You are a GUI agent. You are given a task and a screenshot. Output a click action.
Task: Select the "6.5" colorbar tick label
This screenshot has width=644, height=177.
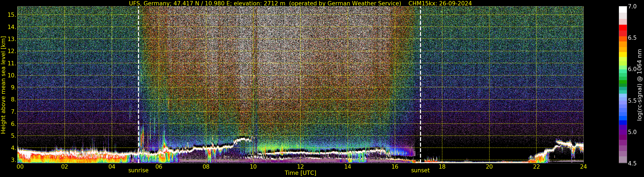click(632, 38)
